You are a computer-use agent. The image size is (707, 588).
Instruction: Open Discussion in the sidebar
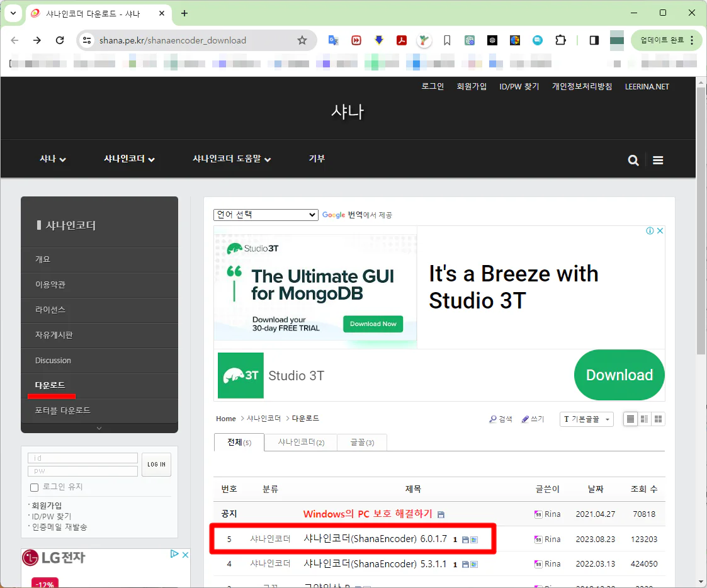click(x=99, y=360)
